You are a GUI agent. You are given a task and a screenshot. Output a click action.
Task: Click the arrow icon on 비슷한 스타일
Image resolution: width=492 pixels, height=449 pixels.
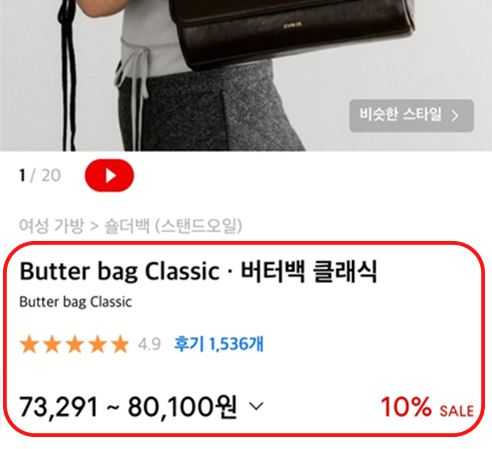[455, 116]
